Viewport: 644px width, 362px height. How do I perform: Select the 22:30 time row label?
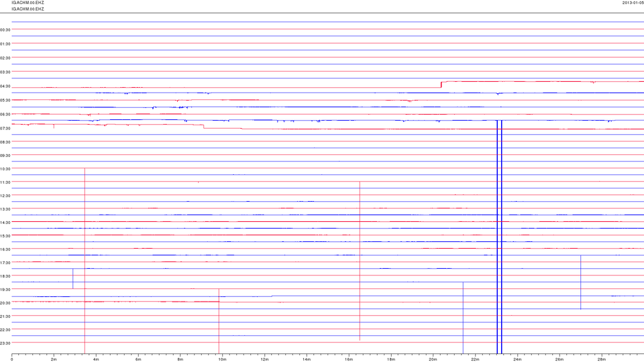point(5,330)
